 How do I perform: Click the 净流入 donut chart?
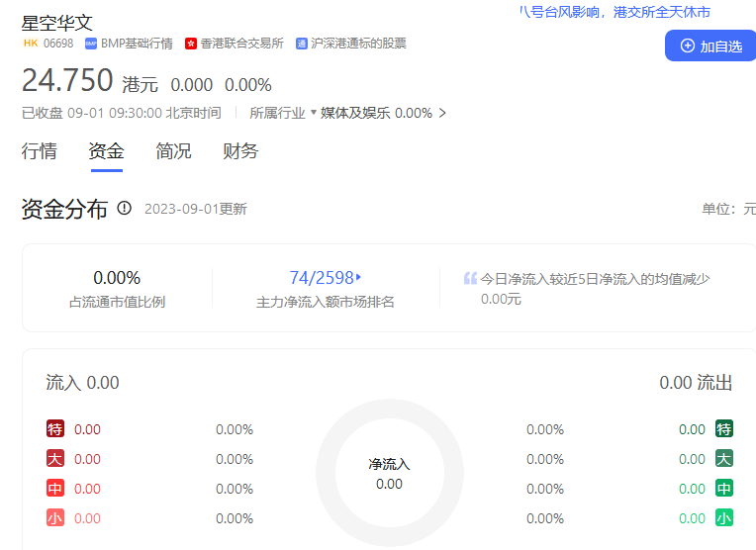(x=389, y=473)
